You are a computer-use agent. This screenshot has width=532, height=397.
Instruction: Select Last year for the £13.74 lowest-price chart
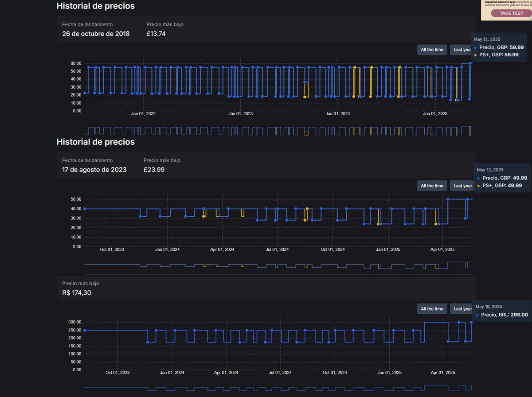(x=462, y=50)
